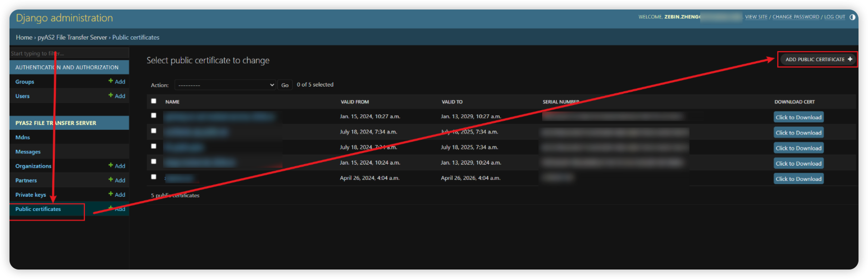The height and width of the screenshot is (279, 868).
Task: Open Messages in the sidebar
Action: (x=28, y=152)
